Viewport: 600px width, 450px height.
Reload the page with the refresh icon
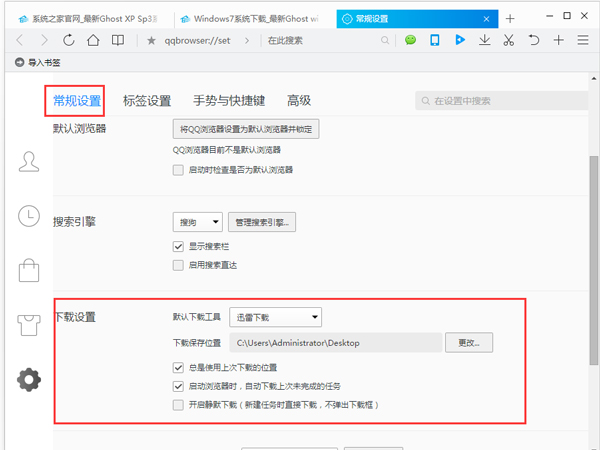[69, 40]
